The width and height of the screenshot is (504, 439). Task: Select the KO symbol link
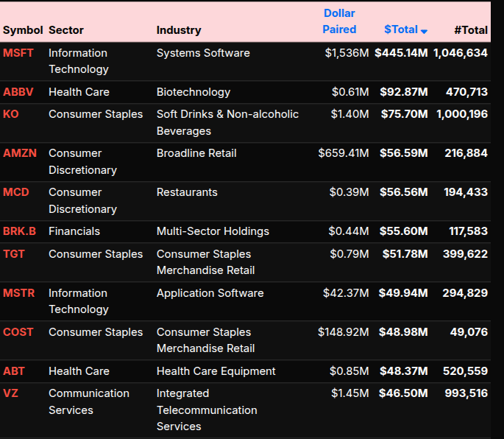(x=11, y=114)
